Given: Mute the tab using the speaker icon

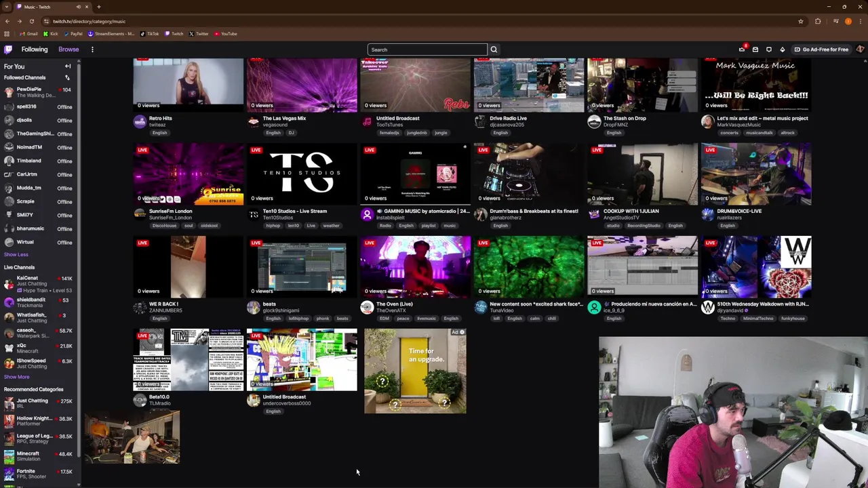Looking at the screenshot, I should pyautogui.click(x=78, y=7).
